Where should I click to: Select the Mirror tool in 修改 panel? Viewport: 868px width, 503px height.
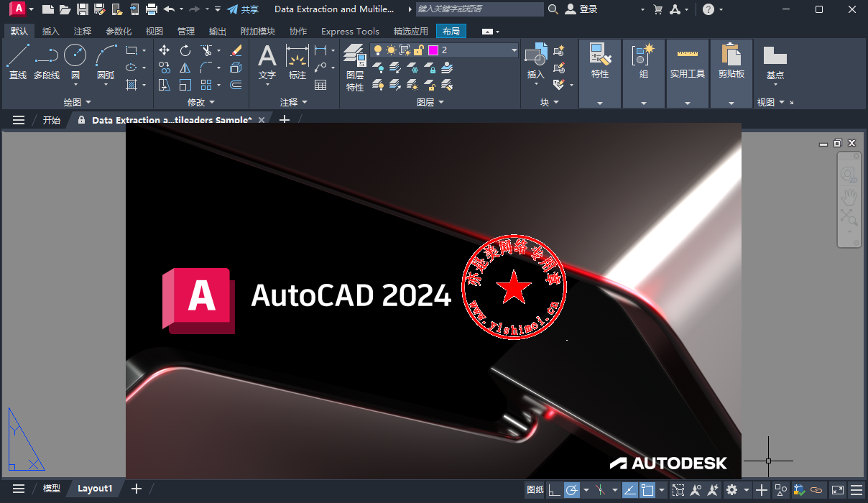coord(185,68)
